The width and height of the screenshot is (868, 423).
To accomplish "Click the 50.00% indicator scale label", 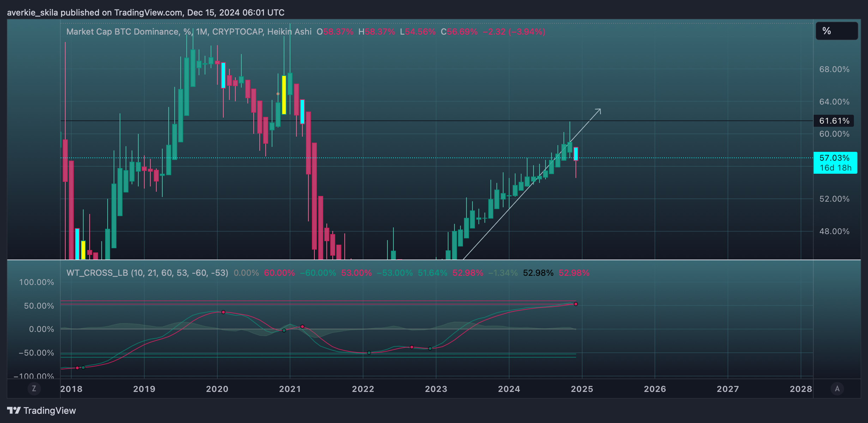I will [x=39, y=306].
